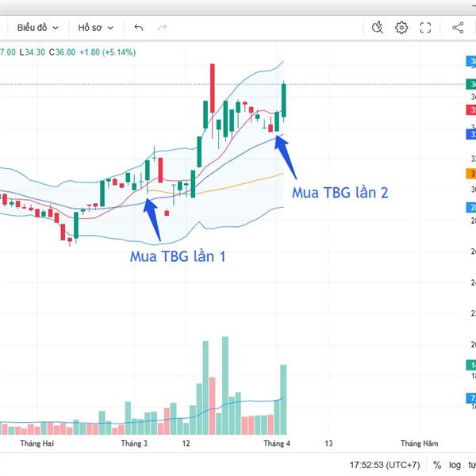Enter fullscreen mode icon
Image resolution: width=476 pixels, height=476 pixels.
pyautogui.click(x=425, y=28)
